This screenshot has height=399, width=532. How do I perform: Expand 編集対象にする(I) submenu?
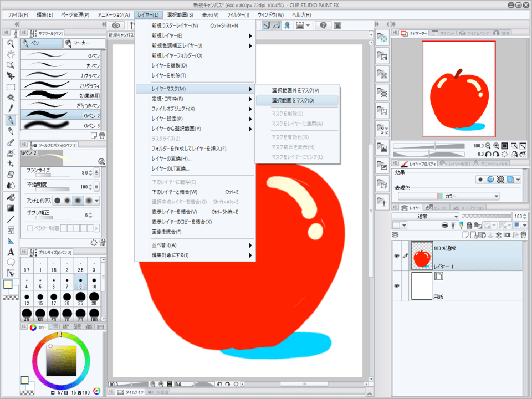[250, 255]
